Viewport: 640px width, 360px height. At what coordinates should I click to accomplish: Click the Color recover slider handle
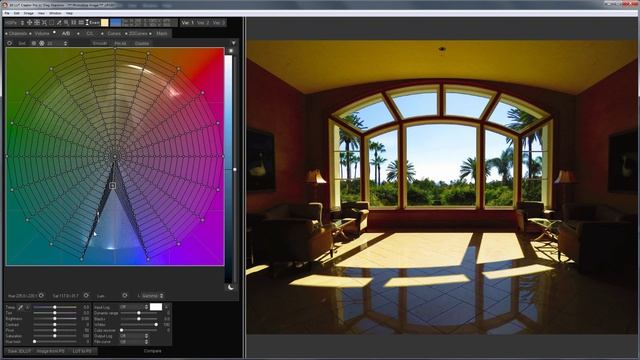click(122, 330)
